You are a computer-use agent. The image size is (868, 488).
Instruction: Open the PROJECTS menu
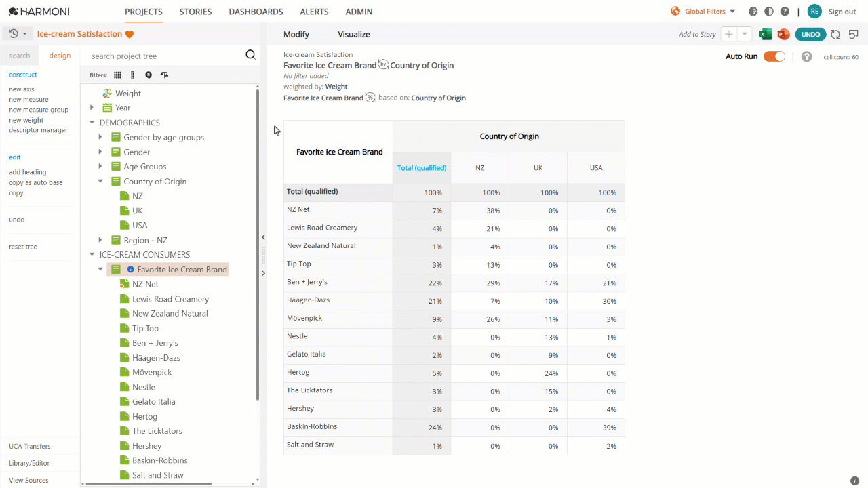[x=144, y=12]
